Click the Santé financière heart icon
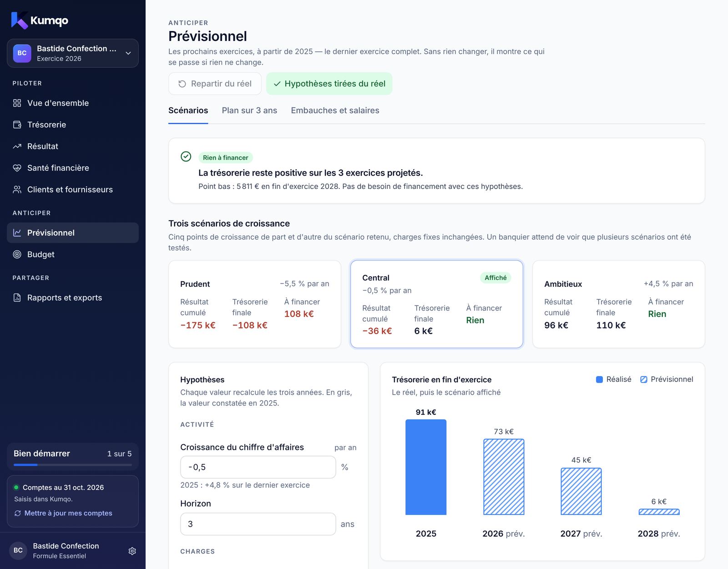The height and width of the screenshot is (569, 728). click(x=17, y=168)
